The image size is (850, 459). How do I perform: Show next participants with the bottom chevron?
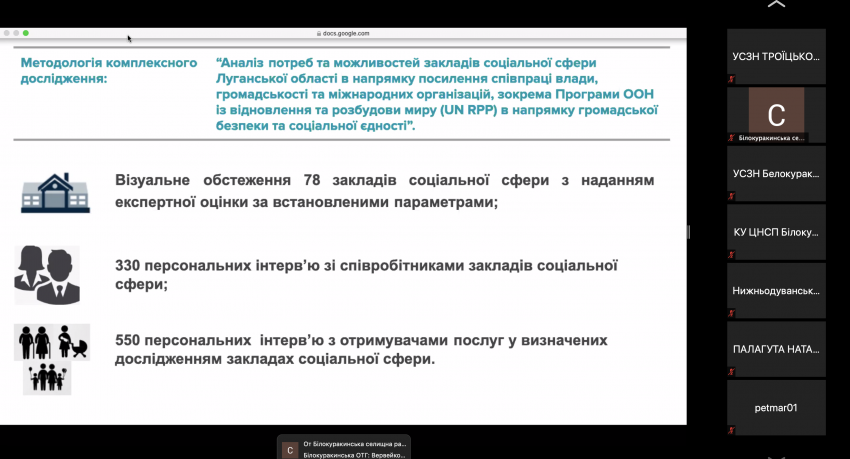point(776,457)
